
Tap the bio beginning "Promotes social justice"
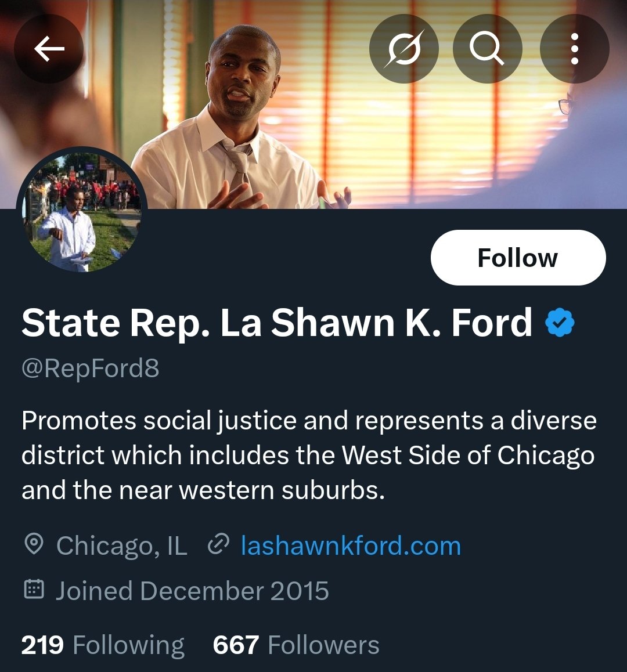click(308, 456)
